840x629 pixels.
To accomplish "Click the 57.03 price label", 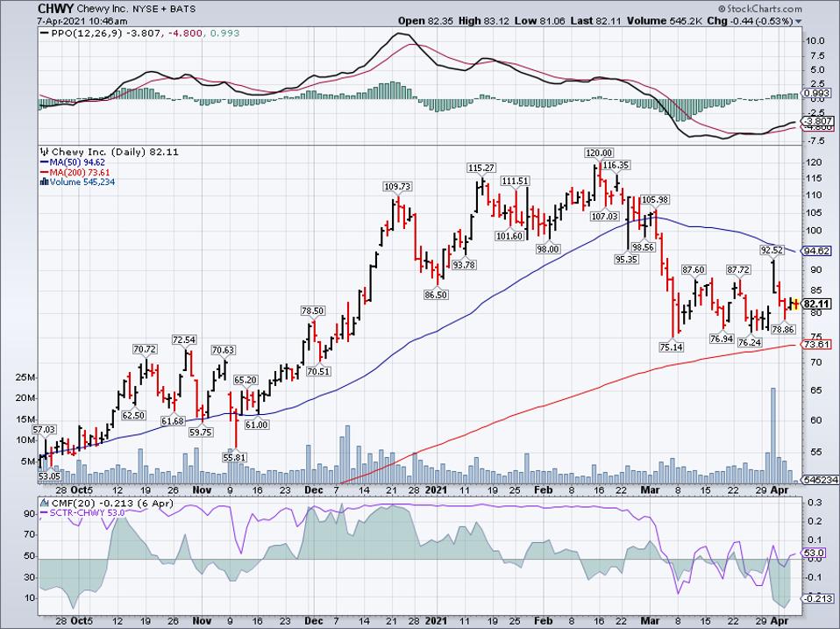I will (44, 430).
